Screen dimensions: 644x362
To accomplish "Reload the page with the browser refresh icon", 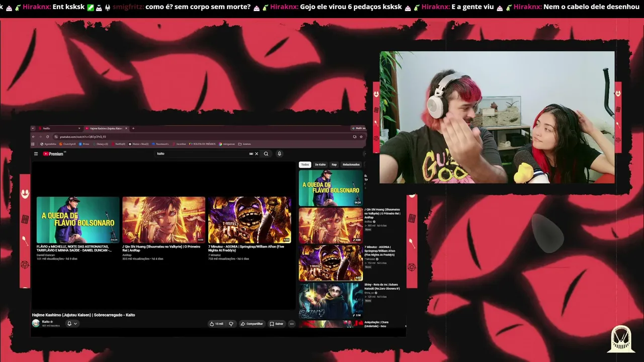I will [47, 137].
